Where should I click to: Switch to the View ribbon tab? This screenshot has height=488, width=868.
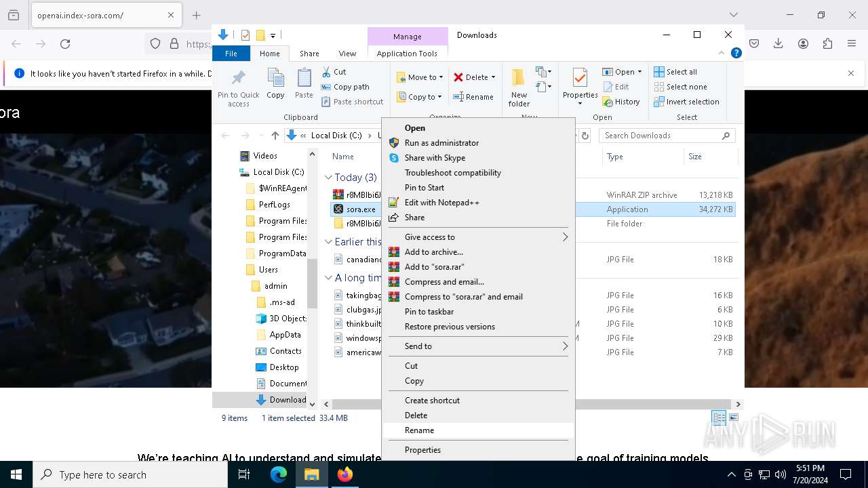tap(347, 54)
